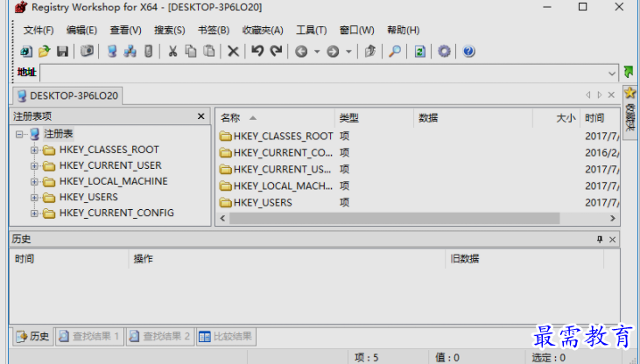Click the Delete X toolbar icon
This screenshot has width=640, height=364.
(x=233, y=52)
